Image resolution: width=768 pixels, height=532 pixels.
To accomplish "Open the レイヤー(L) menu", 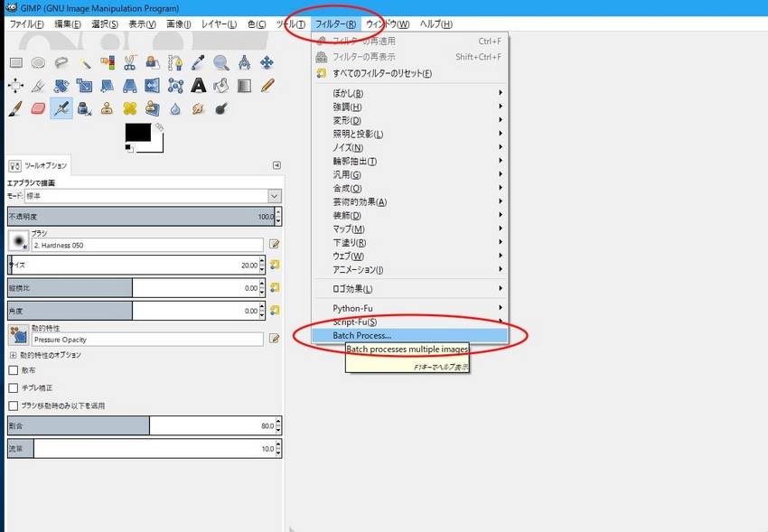I will (219, 24).
